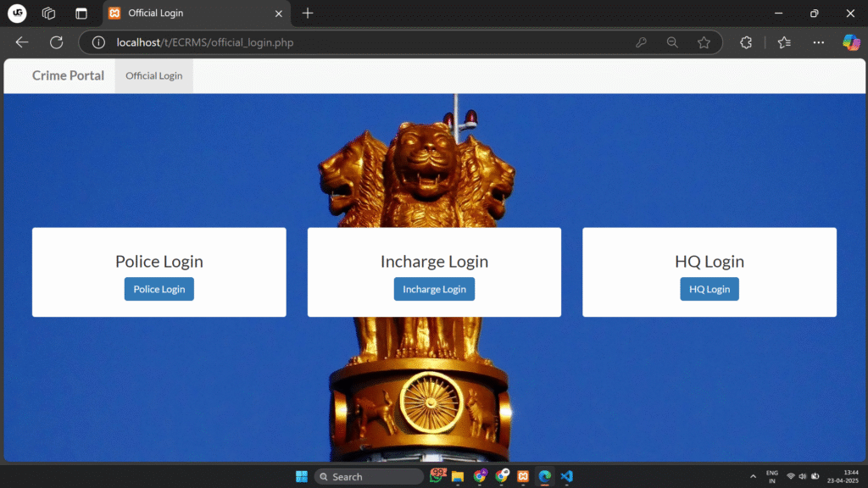Screen dimensions: 868x488
Task: Select the Official Login nav tab
Action: tap(154, 75)
